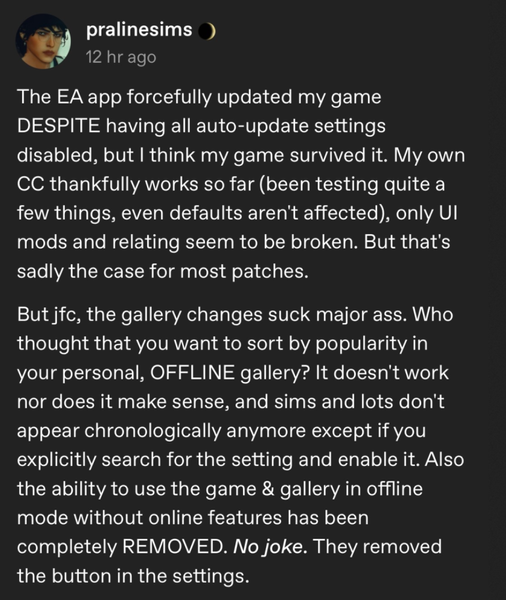Screen dimensions: 506x600
Task: Click the 'CC' abbreviation in the post
Action: tap(31, 184)
